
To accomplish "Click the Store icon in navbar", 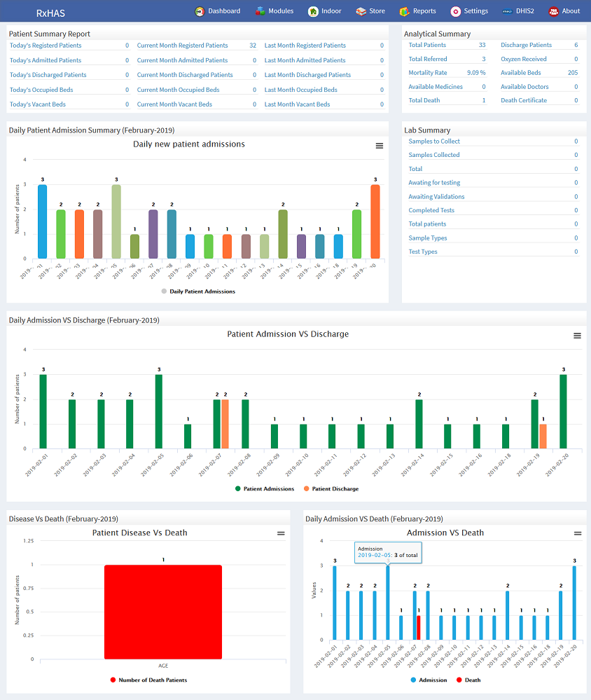I will tap(361, 11).
